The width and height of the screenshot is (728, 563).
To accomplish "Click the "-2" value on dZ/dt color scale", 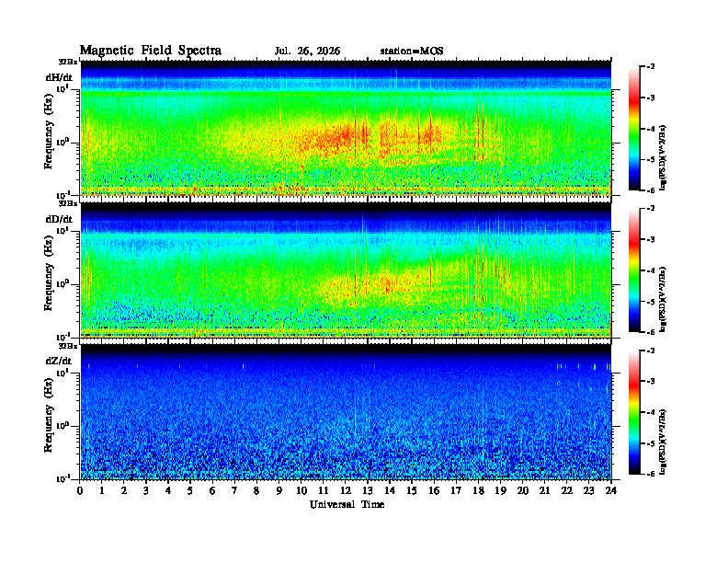I will 651,350.
